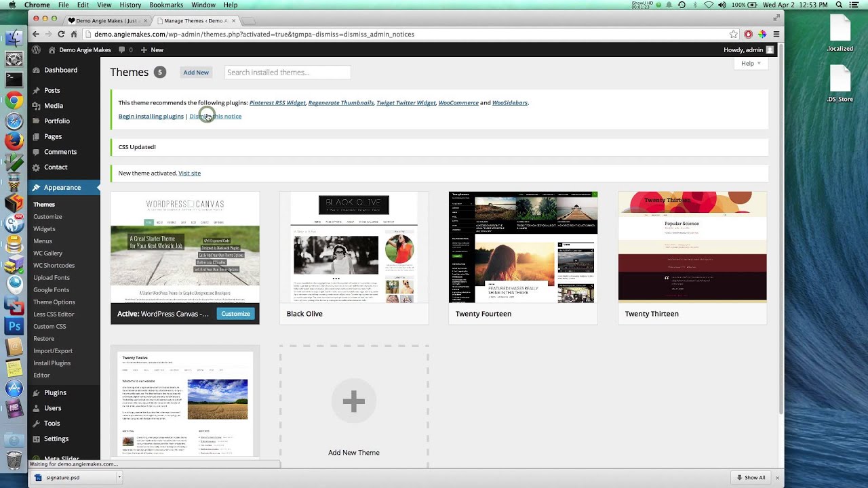This screenshot has width=868, height=488.
Task: Open Custom CSS under Appearance
Action: pos(50,327)
